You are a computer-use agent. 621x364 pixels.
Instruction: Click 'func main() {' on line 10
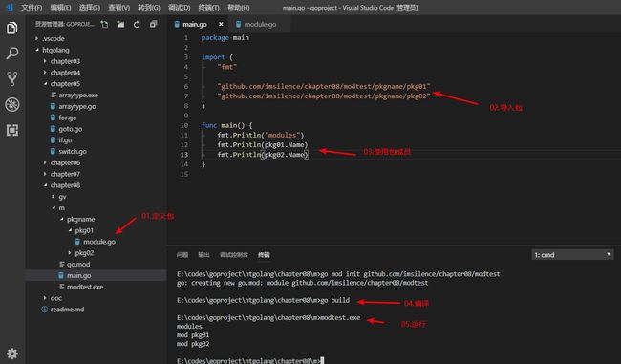click(226, 125)
